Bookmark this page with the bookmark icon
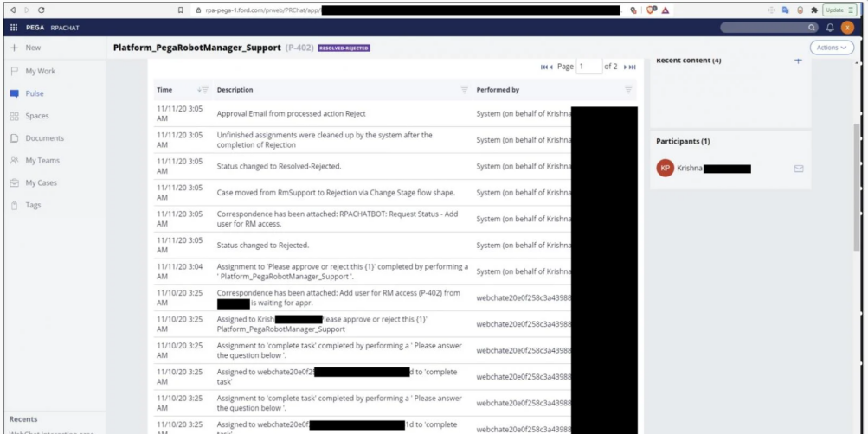Image resolution: width=868 pixels, height=434 pixels. point(181,10)
